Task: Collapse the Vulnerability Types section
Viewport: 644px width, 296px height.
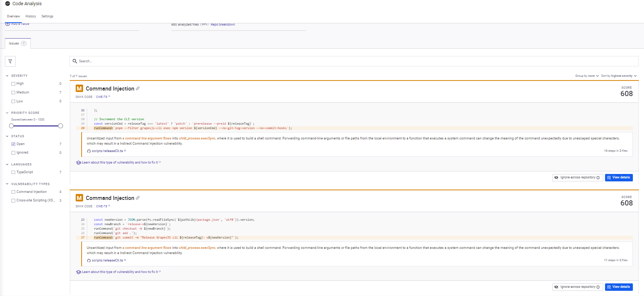Action: pyautogui.click(x=7, y=184)
